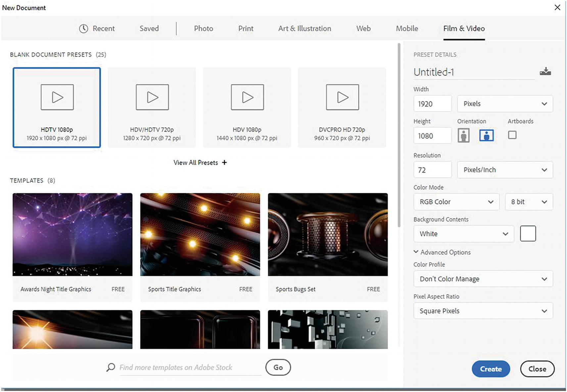Switch to the Art & Illustration tab
This screenshot has width=567, height=392.
(305, 29)
